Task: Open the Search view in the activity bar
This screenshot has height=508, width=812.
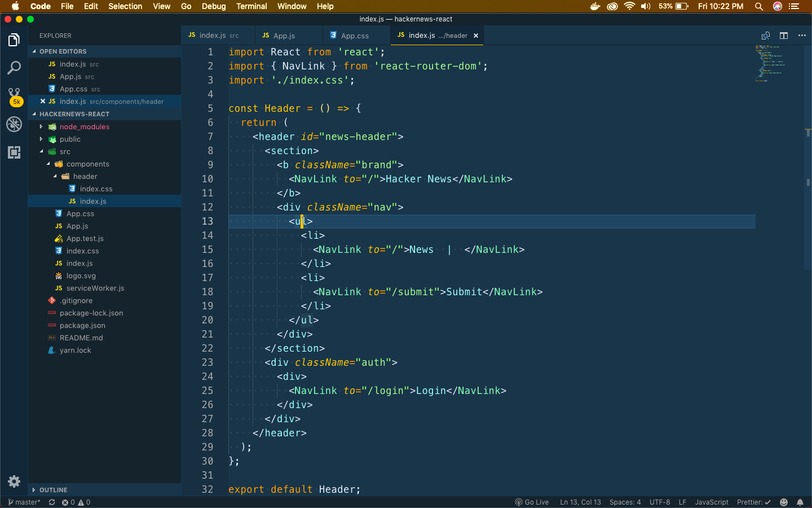Action: pos(14,68)
